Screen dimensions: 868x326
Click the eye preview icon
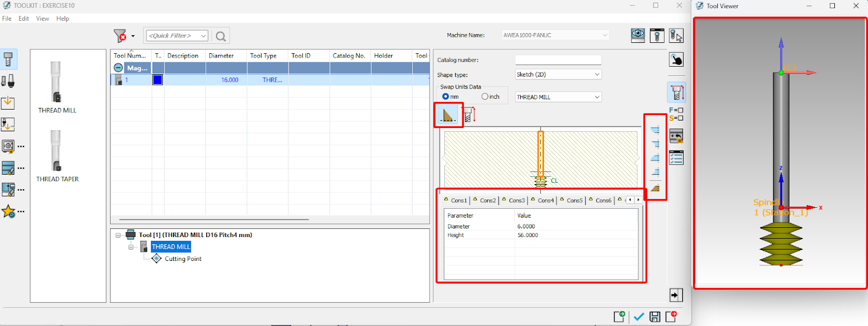pos(638,36)
